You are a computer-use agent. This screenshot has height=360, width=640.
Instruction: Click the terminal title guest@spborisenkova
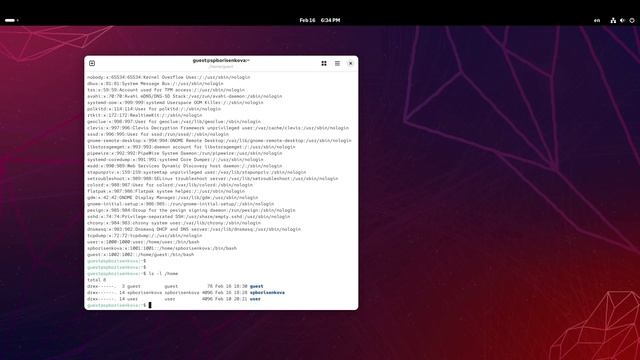point(221,60)
